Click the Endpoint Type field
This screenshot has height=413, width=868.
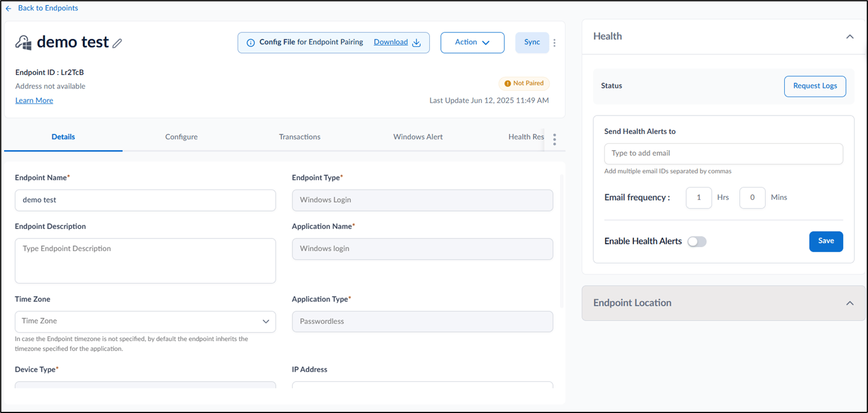click(x=422, y=200)
